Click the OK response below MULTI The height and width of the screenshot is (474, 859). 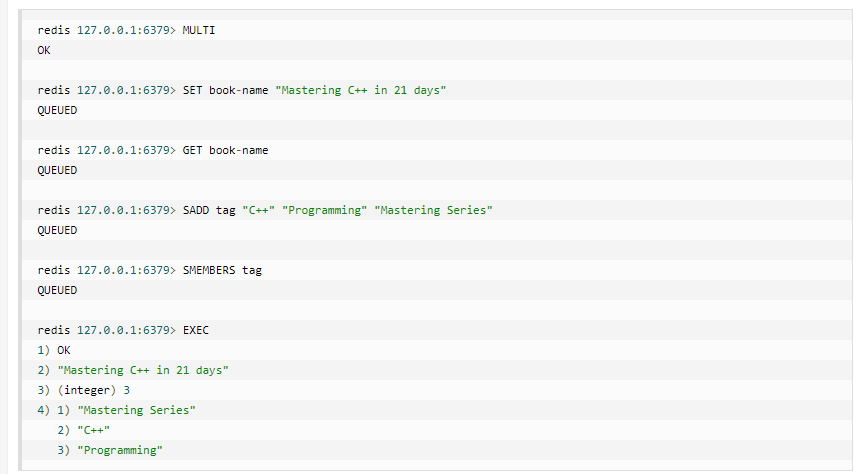click(44, 50)
